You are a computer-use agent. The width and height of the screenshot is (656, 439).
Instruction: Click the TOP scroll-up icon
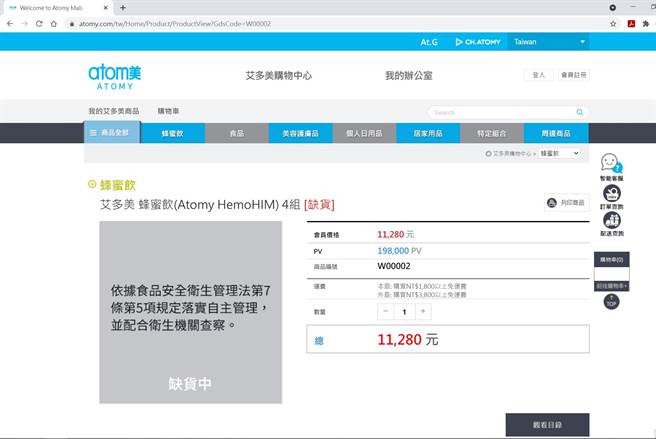(x=610, y=302)
